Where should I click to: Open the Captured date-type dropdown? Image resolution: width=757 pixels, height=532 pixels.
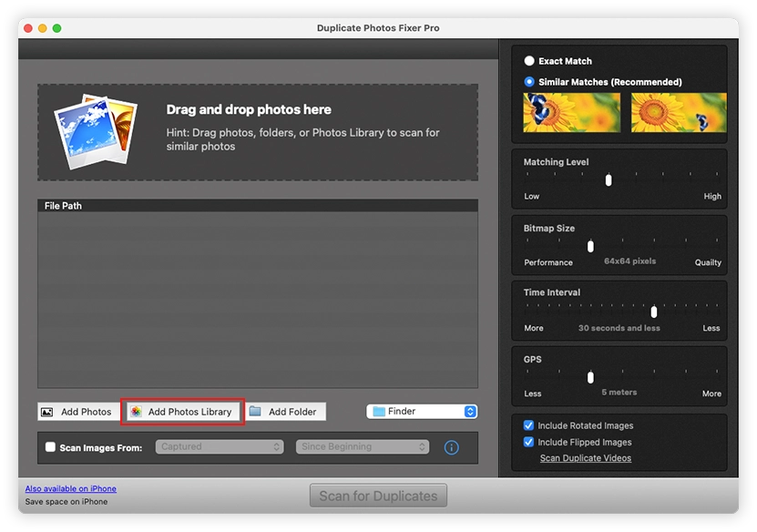[x=220, y=446]
